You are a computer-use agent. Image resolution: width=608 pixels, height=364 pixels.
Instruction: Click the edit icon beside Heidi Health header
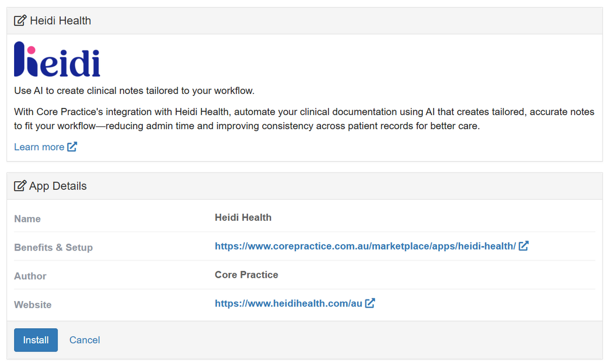tap(20, 21)
